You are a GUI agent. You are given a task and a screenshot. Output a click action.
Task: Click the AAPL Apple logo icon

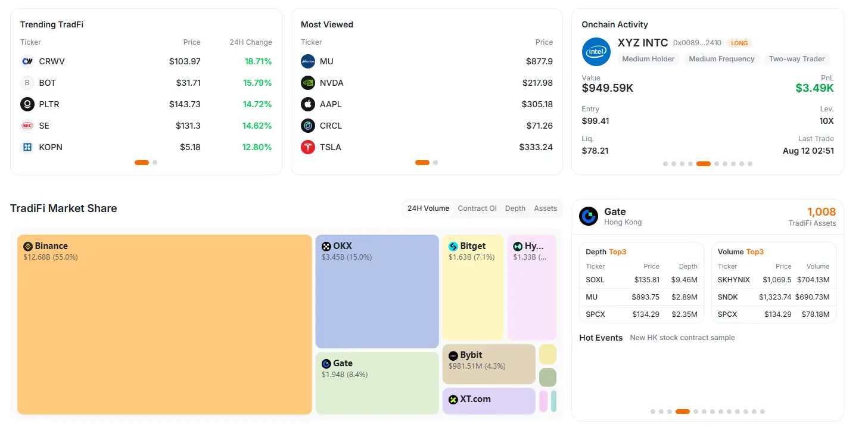[x=308, y=104]
